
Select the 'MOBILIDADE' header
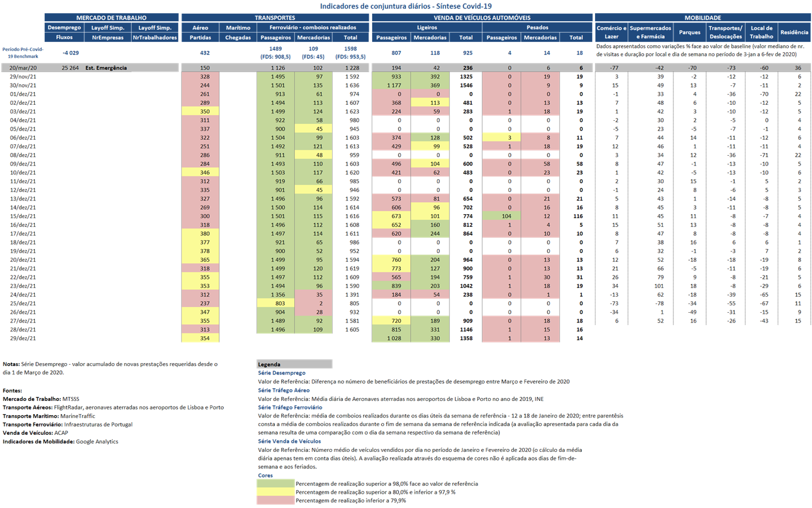point(703,18)
